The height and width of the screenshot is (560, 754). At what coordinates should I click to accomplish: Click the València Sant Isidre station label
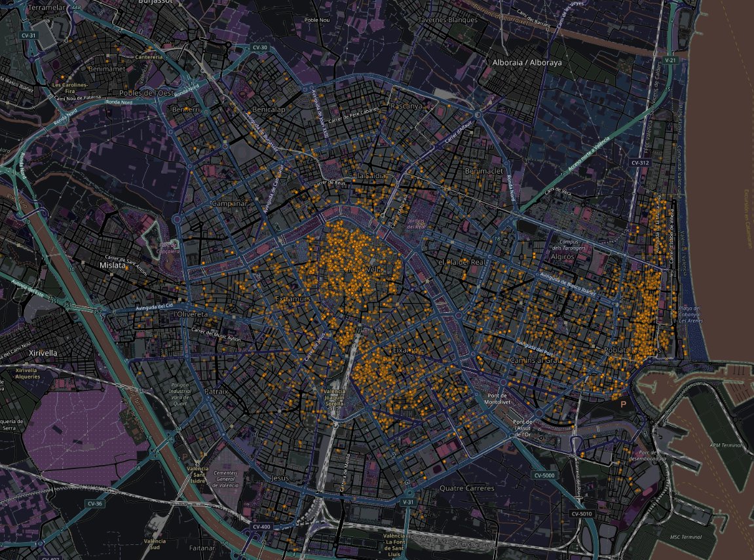coord(198,474)
